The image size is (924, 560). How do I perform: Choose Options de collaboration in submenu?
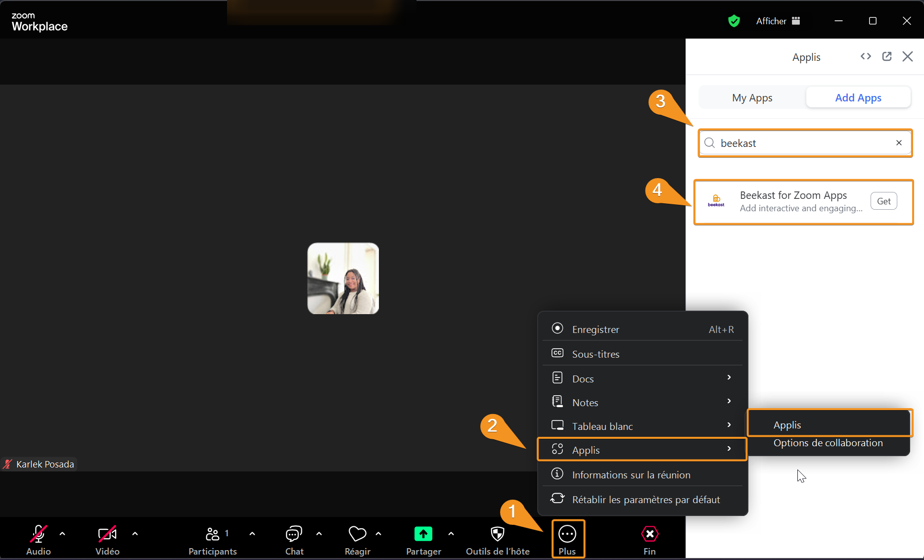(828, 443)
